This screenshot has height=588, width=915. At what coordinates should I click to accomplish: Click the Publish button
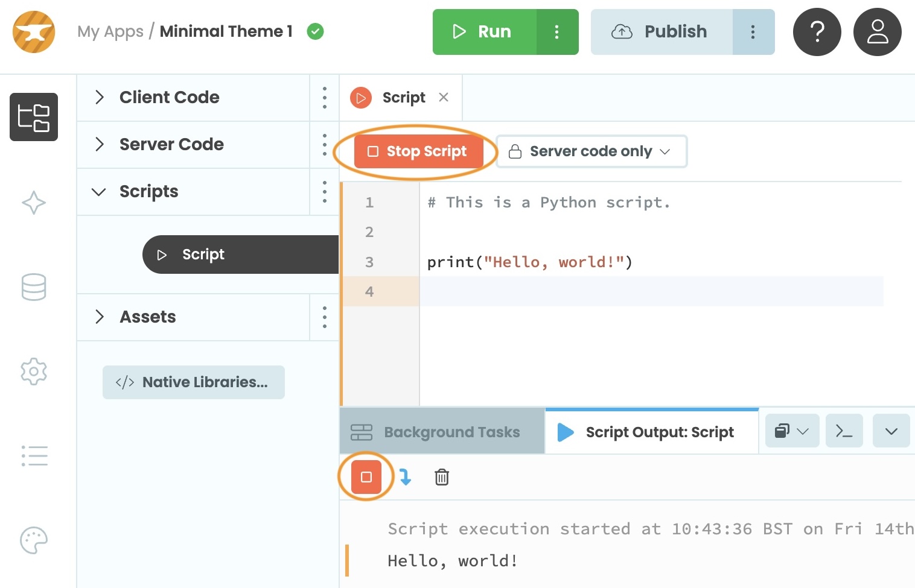click(662, 32)
